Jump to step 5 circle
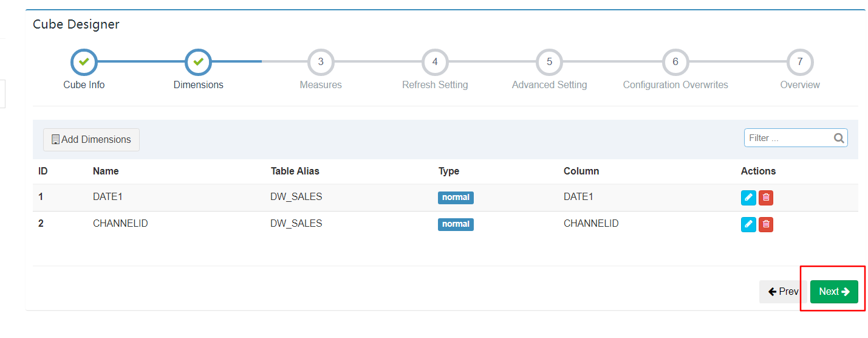The width and height of the screenshot is (868, 338). [x=549, y=61]
